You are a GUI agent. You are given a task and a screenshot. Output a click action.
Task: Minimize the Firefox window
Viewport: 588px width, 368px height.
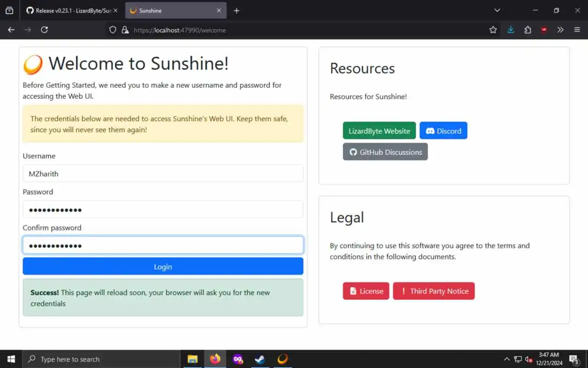[x=535, y=10]
